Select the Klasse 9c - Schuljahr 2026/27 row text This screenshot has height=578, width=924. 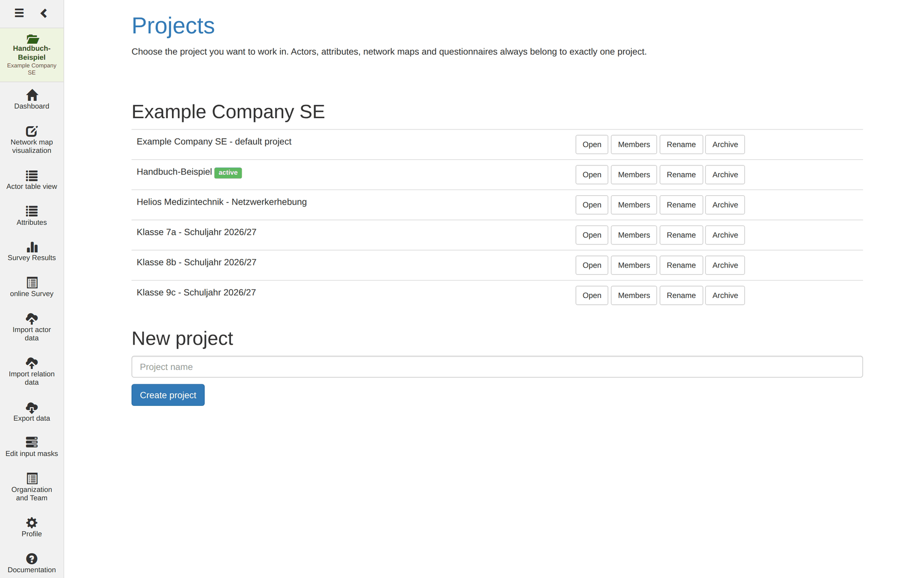(196, 292)
